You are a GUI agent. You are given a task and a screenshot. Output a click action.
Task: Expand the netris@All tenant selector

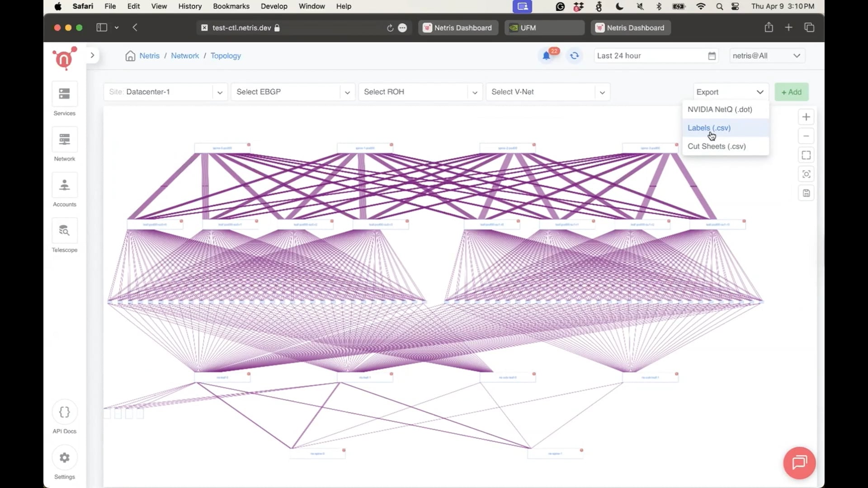pyautogui.click(x=767, y=56)
